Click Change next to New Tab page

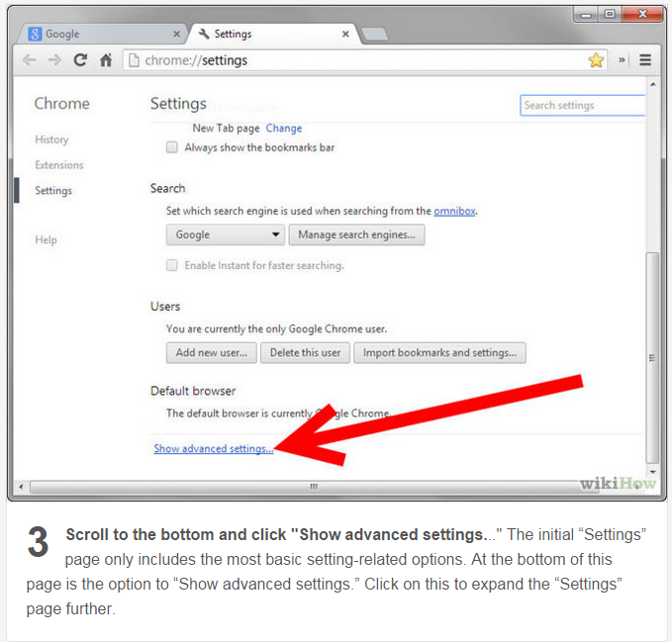pos(284,128)
